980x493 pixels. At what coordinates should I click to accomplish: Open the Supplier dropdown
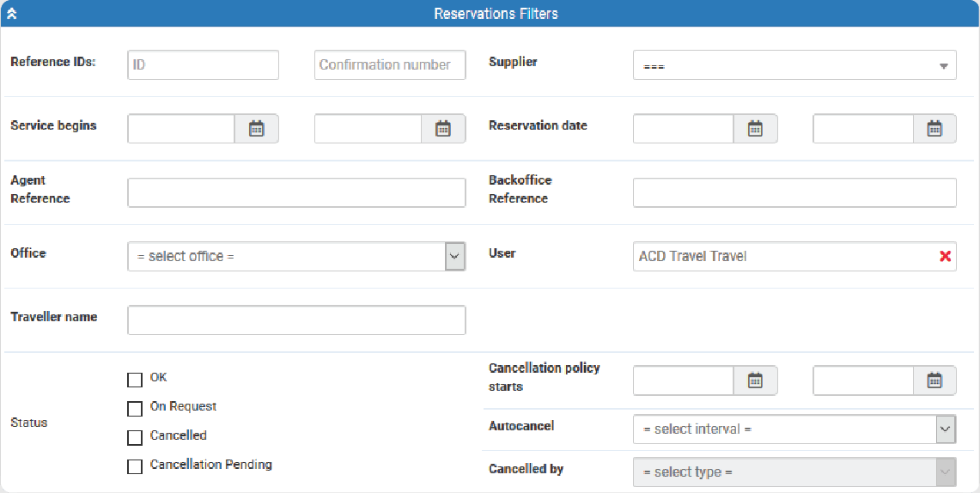tap(794, 65)
